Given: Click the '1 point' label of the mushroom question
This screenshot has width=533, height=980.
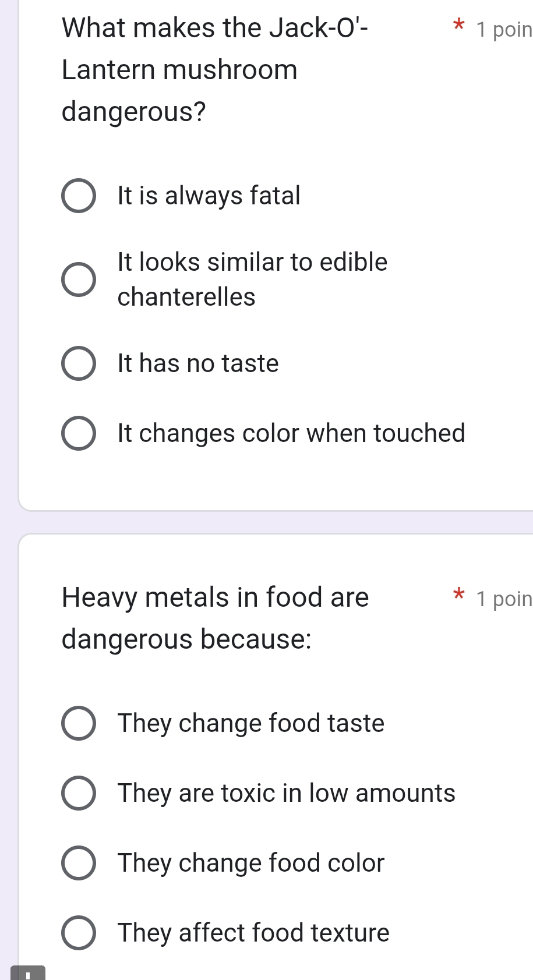Looking at the screenshot, I should click(503, 29).
